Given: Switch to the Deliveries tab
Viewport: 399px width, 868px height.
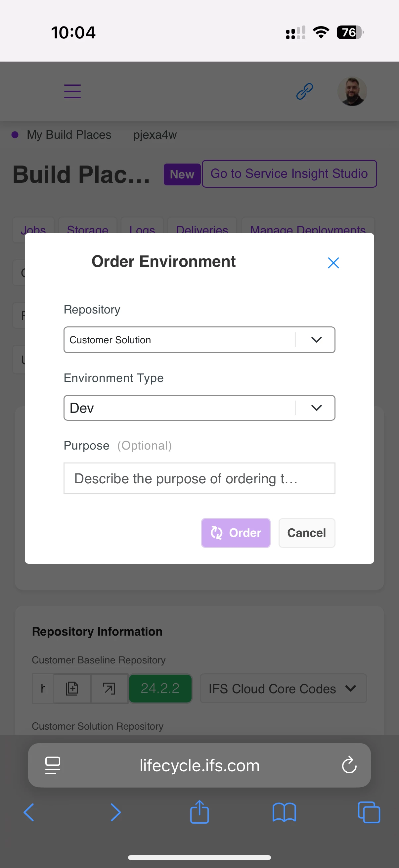Looking at the screenshot, I should pyautogui.click(x=202, y=229).
